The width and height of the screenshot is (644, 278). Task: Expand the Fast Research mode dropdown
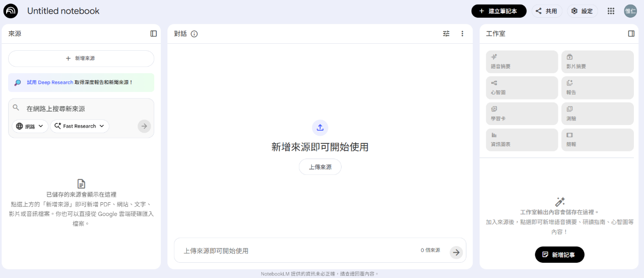(79, 126)
